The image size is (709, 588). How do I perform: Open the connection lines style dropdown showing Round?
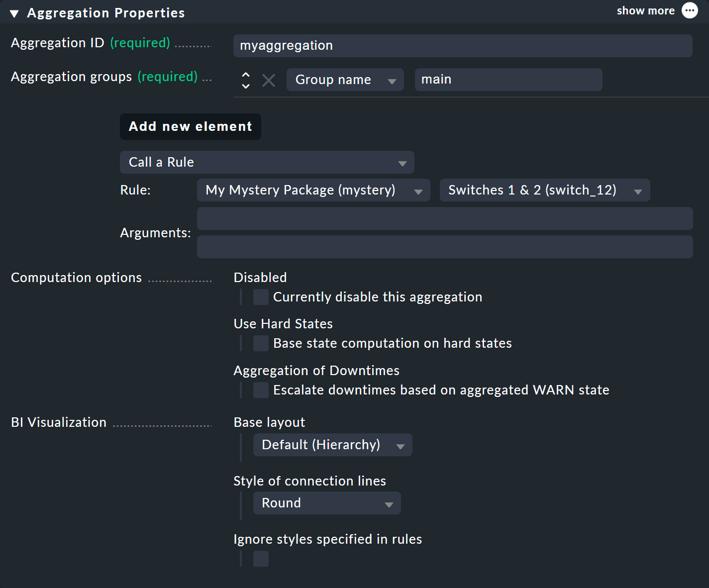point(326,503)
